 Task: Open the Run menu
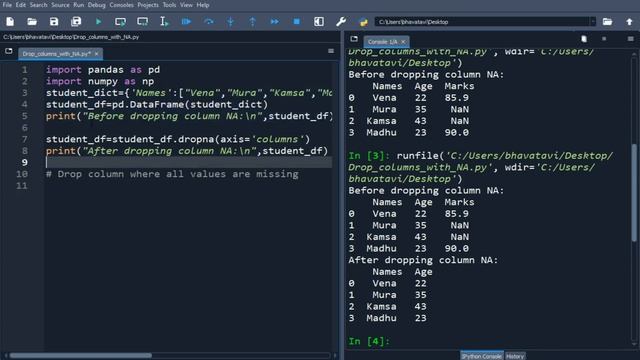[x=78, y=5]
